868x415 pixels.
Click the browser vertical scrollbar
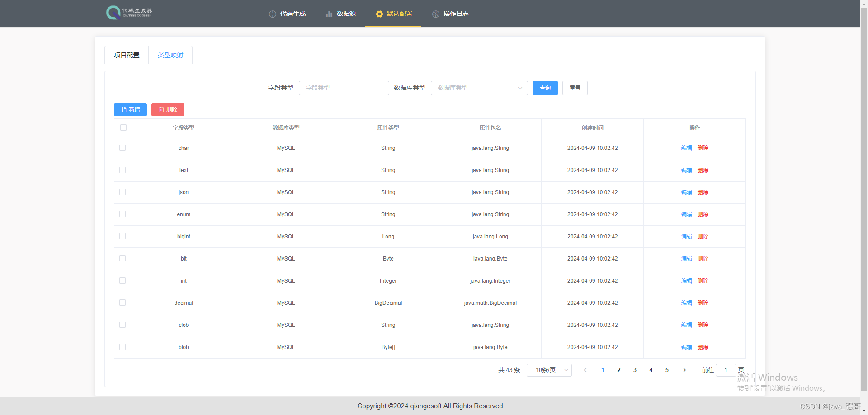coord(864,199)
